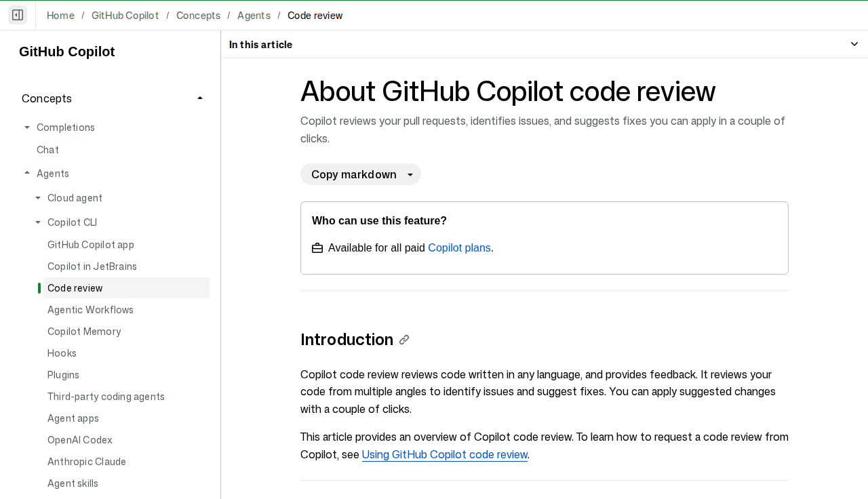Screen dimensions: 868x499
Task: Open Hooks sidebar item
Action: (62, 353)
